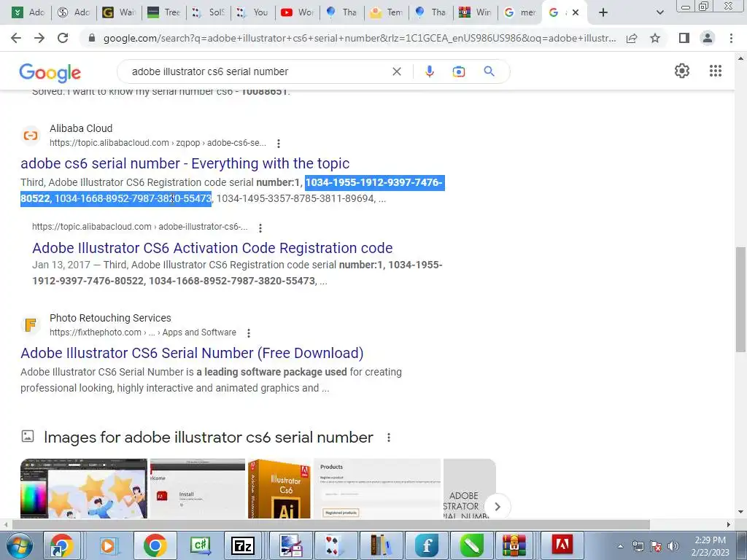The width and height of the screenshot is (747, 560).
Task: Open the Adobe taskbar icon
Action: pyautogui.click(x=562, y=545)
